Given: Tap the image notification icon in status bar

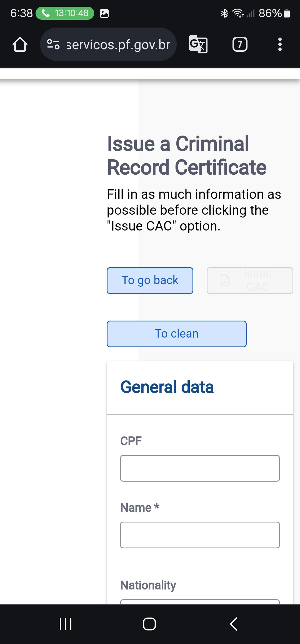Looking at the screenshot, I should [104, 13].
